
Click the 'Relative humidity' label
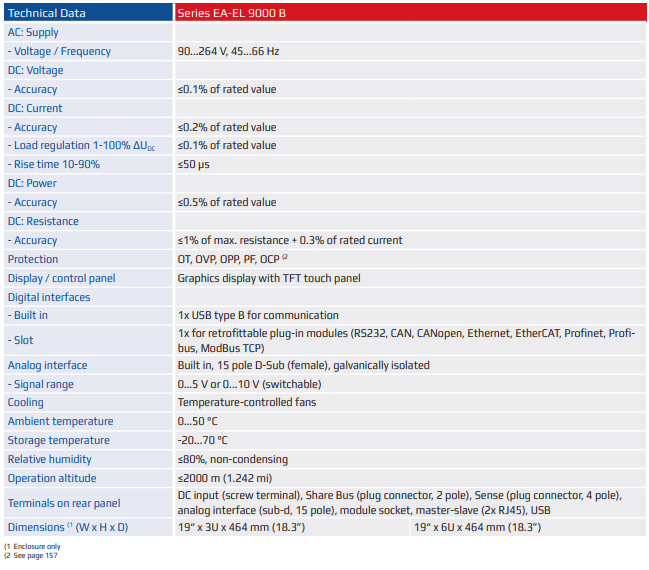click(x=50, y=459)
